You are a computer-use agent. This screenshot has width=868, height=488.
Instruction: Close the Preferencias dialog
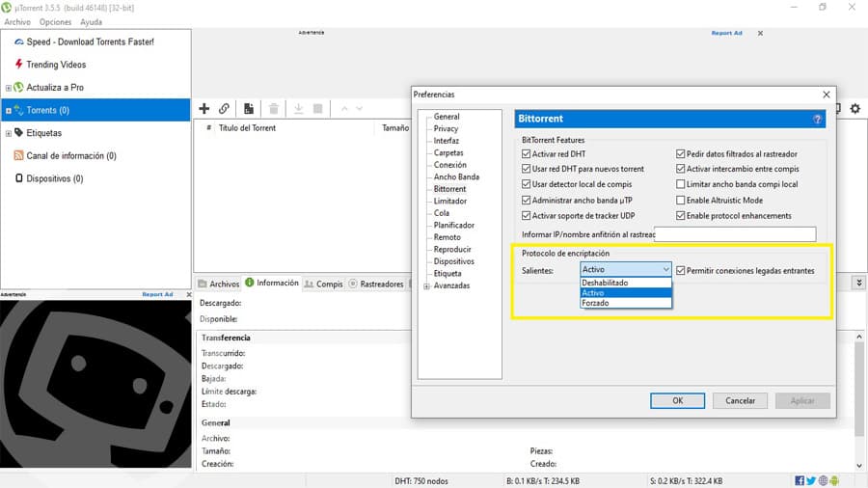click(826, 95)
